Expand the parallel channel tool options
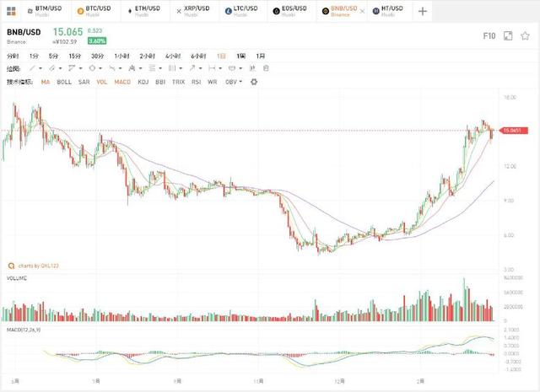The image size is (540, 392). pyautogui.click(x=60, y=68)
